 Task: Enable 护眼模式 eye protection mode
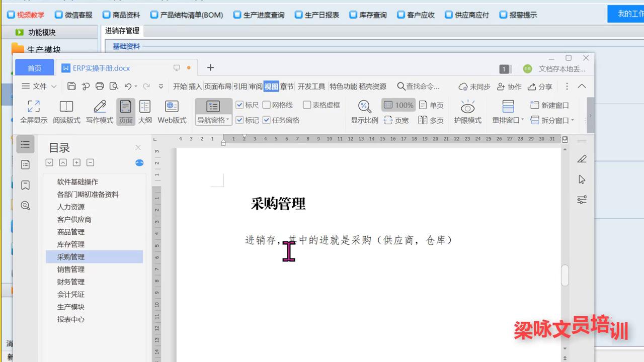pyautogui.click(x=467, y=111)
